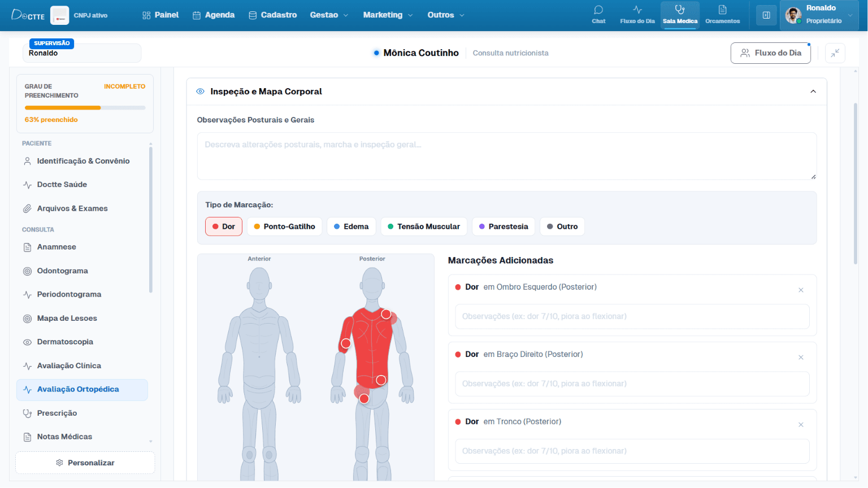Open Orcamentos document icon
The image size is (868, 488).
[x=722, y=10]
